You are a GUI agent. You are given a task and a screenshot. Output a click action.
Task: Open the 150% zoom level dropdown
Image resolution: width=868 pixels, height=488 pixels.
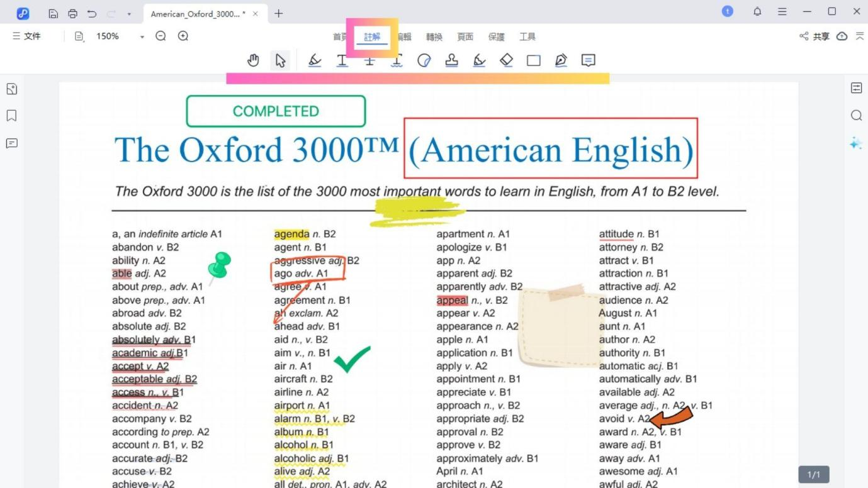[x=142, y=36]
